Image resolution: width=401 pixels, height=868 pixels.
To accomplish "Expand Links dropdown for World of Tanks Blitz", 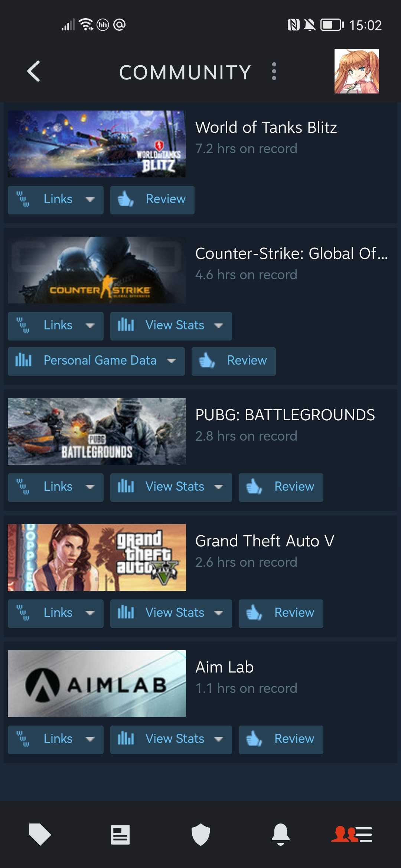I will point(56,200).
